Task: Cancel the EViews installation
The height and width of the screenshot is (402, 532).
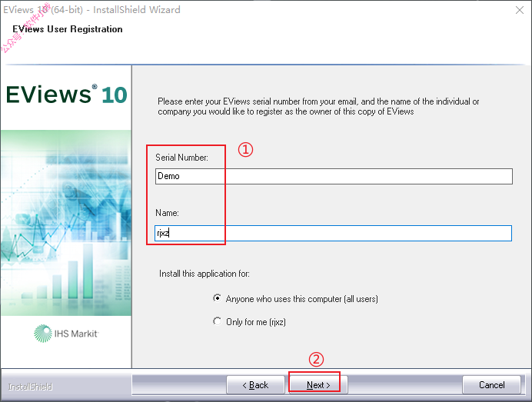Action: 491,384
